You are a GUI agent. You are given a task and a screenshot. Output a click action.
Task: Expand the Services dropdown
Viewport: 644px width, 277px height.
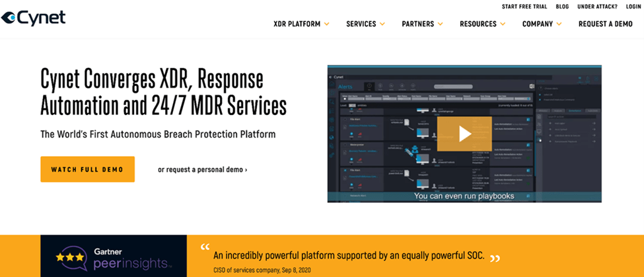tap(365, 24)
